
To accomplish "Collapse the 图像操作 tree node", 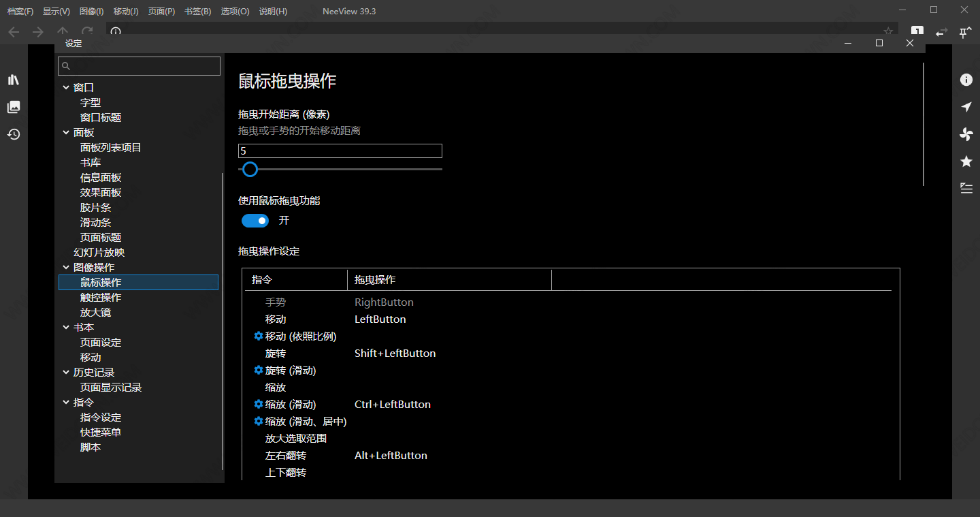I will [x=66, y=267].
